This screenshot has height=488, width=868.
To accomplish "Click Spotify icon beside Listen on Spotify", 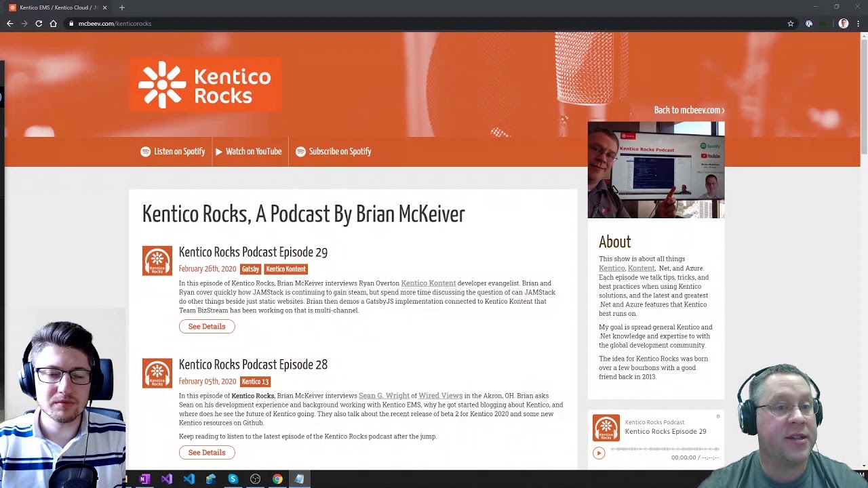I will point(145,152).
